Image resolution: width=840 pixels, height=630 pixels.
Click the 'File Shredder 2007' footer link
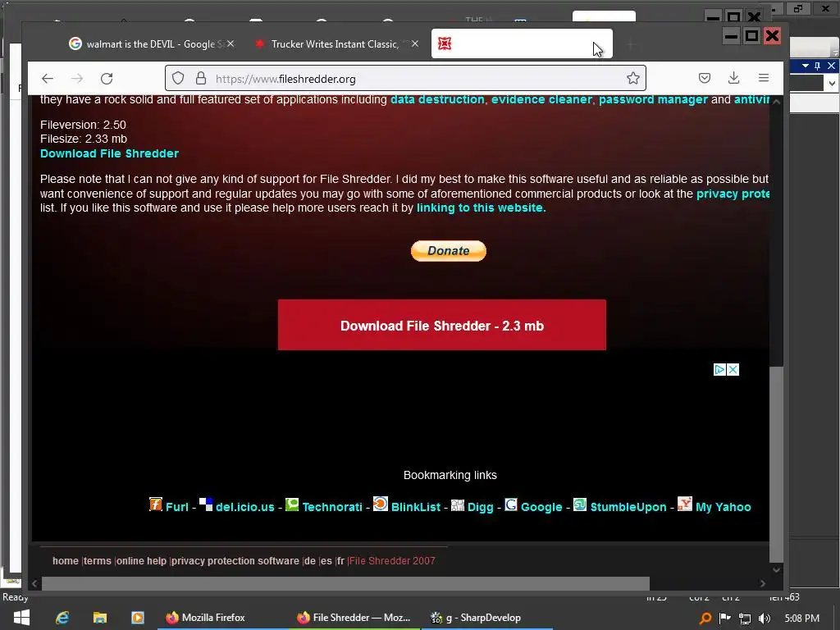point(392,561)
